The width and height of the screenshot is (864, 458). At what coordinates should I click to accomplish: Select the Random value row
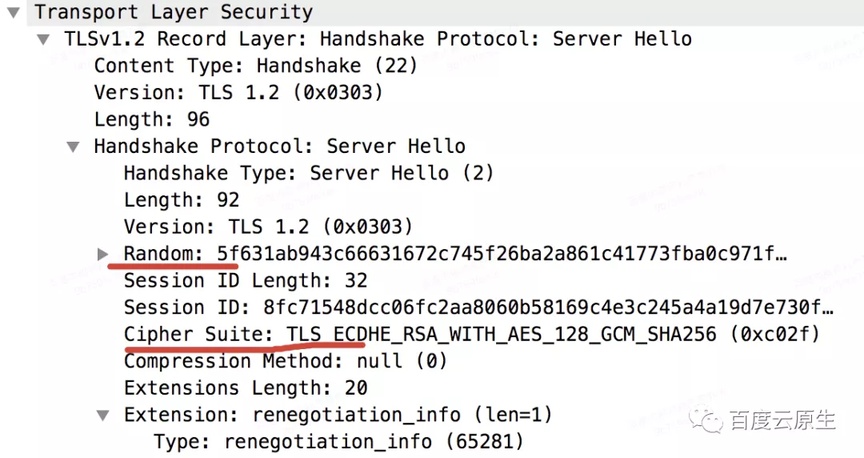(455, 254)
